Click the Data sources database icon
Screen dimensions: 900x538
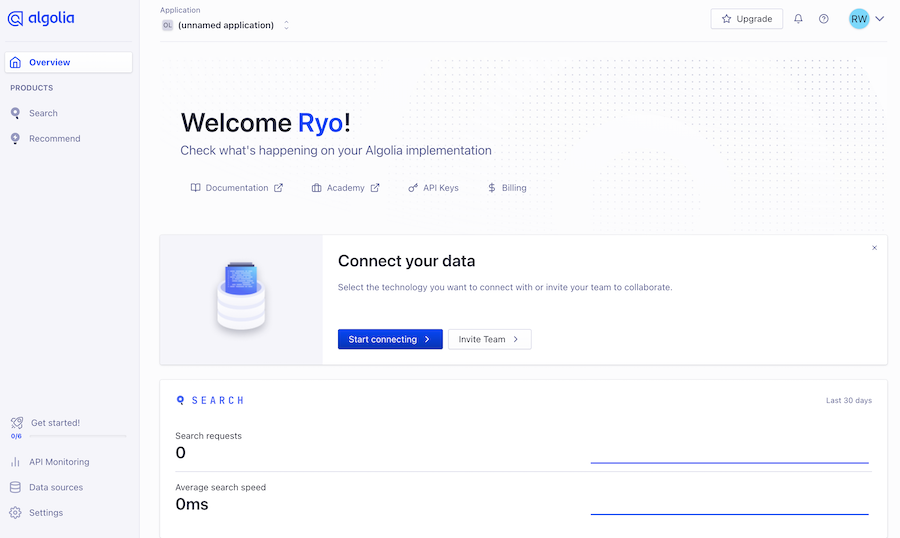click(15, 487)
